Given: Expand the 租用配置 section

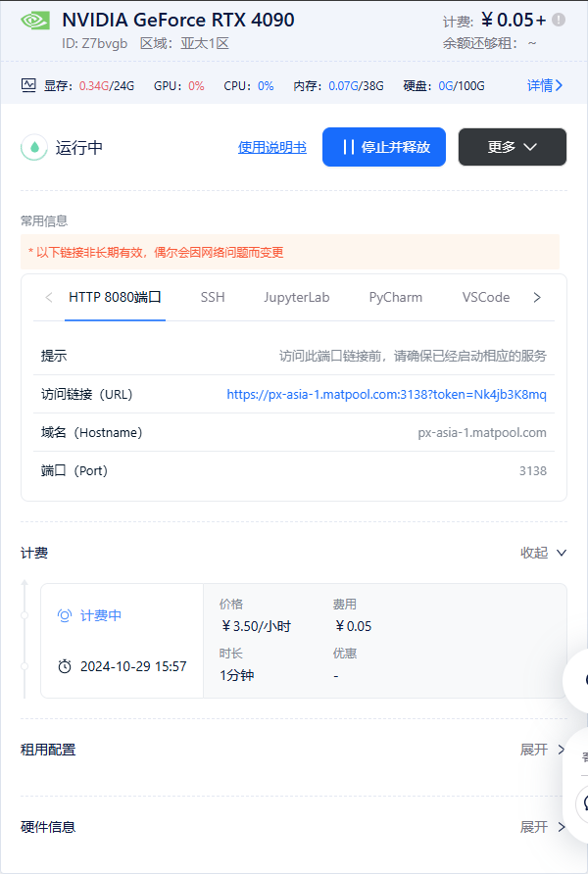Looking at the screenshot, I should point(543,750).
